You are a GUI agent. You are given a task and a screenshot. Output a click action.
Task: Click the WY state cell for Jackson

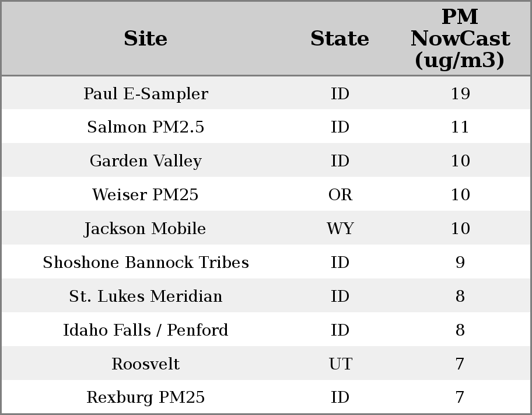pyautogui.click(x=340, y=229)
